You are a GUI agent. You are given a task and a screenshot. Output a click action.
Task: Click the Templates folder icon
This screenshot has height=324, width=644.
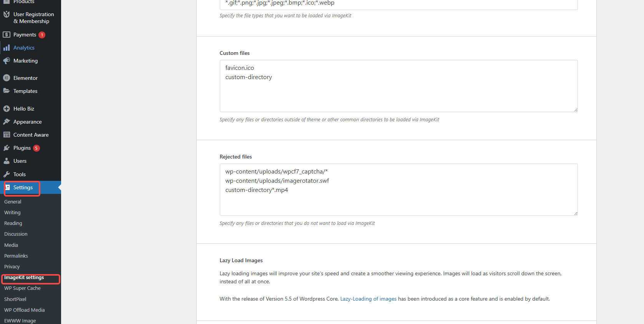click(7, 91)
